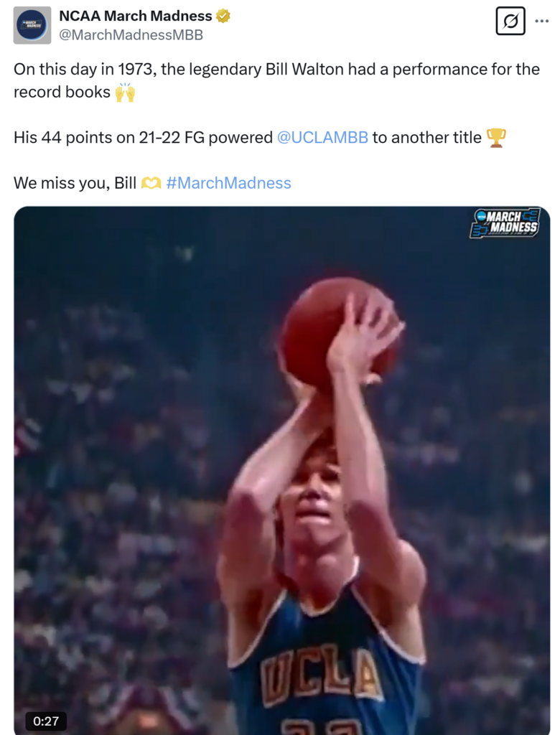Follow the #MarchMadness hashtag
The height and width of the screenshot is (735, 560).
(228, 183)
